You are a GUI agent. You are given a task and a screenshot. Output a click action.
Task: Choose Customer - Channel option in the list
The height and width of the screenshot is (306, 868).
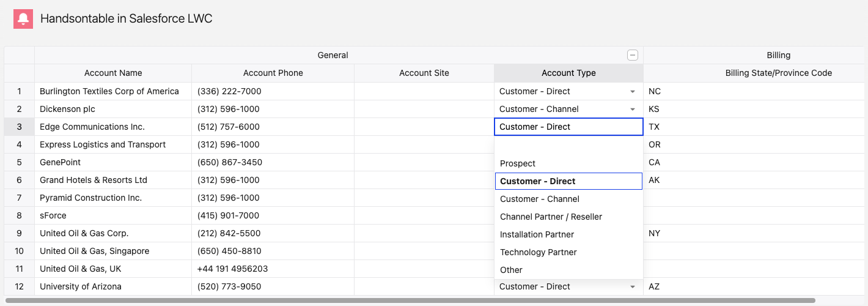click(568, 199)
